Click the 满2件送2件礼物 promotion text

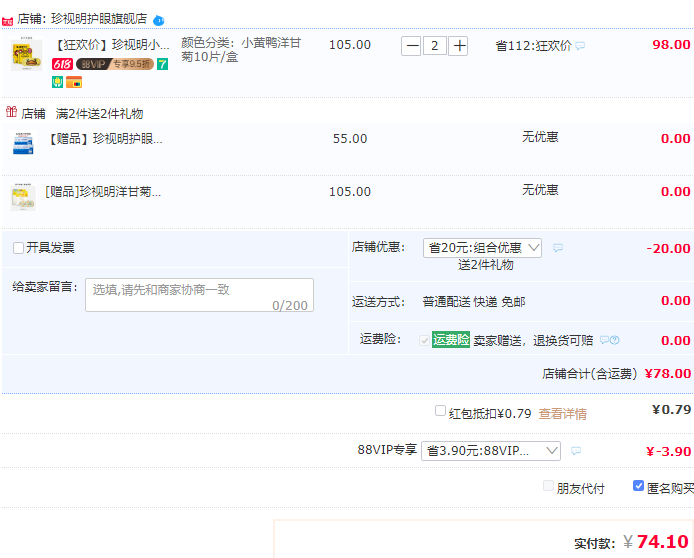(x=100, y=114)
